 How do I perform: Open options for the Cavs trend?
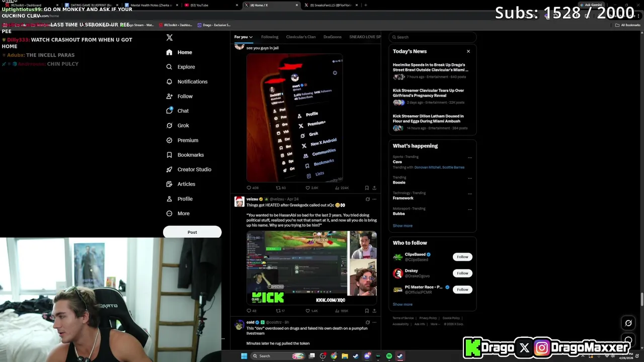(470, 157)
